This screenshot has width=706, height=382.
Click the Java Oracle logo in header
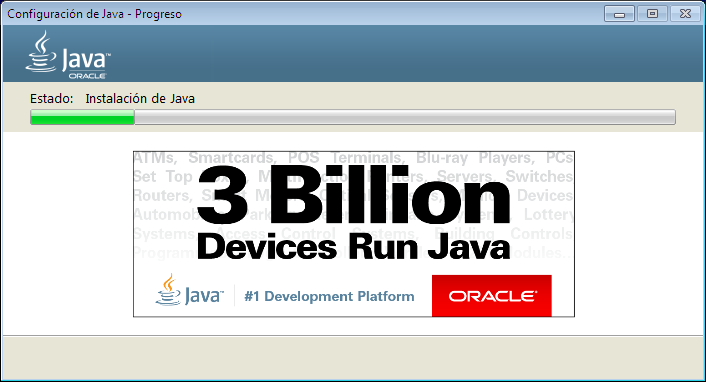coord(68,55)
